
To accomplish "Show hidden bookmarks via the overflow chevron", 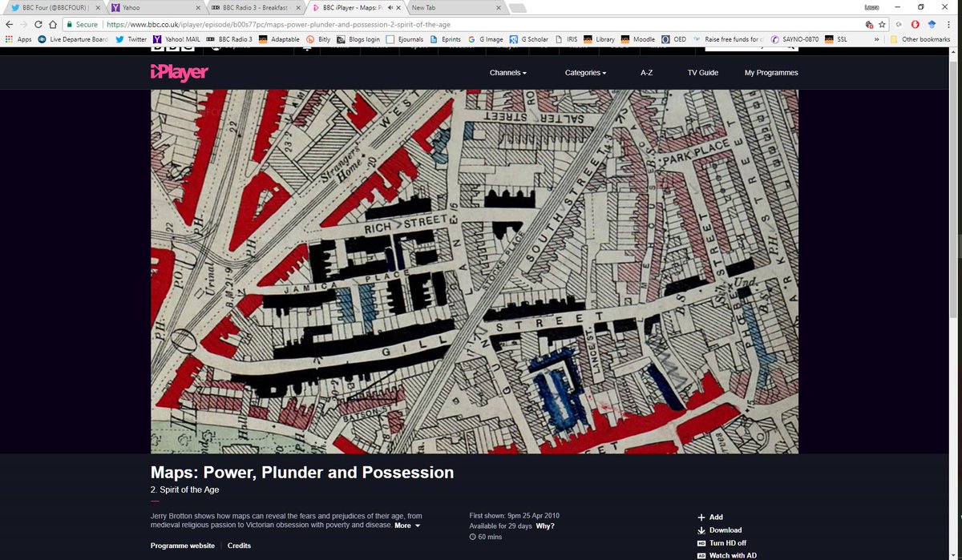I will pyautogui.click(x=876, y=38).
